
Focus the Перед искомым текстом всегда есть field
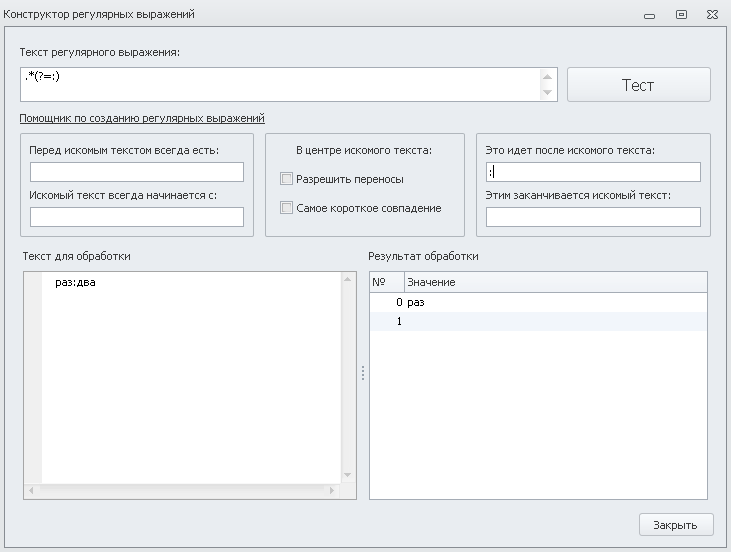pyautogui.click(x=137, y=172)
